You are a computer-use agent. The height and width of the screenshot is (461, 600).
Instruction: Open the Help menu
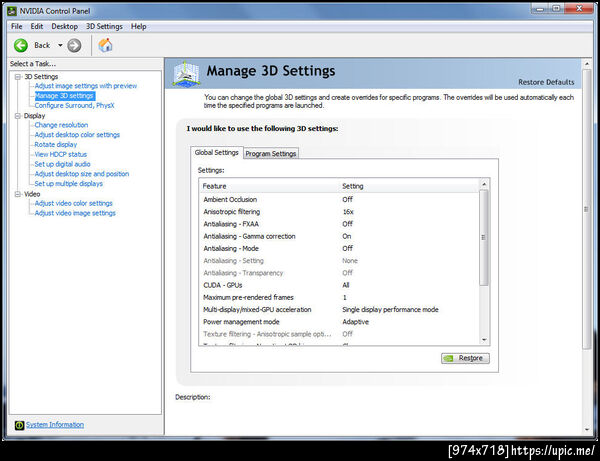tap(139, 26)
